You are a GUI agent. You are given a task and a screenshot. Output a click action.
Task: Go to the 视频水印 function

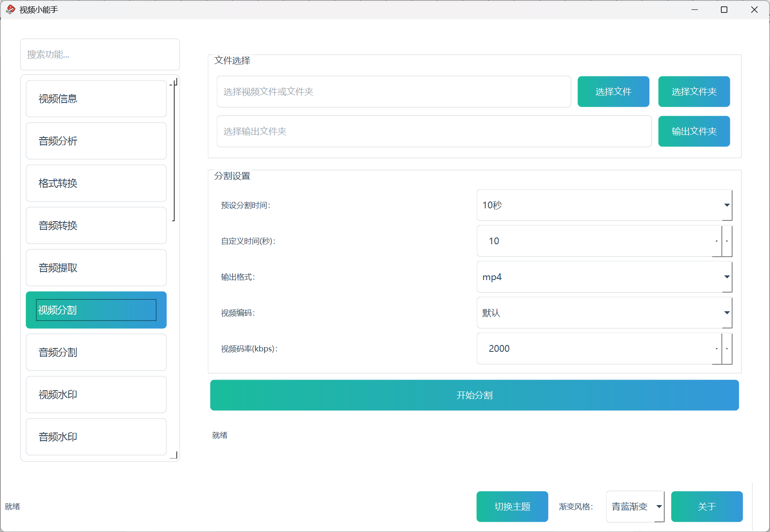pos(96,395)
